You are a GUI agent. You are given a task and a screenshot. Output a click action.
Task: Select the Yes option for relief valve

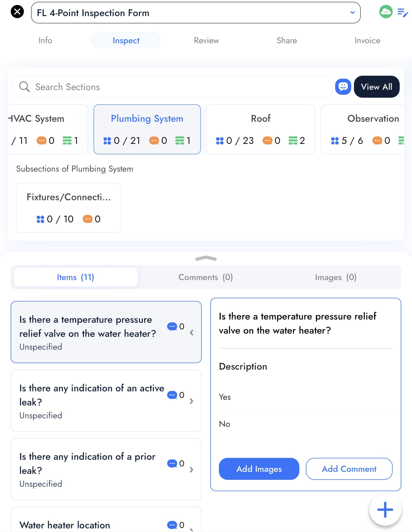(225, 397)
